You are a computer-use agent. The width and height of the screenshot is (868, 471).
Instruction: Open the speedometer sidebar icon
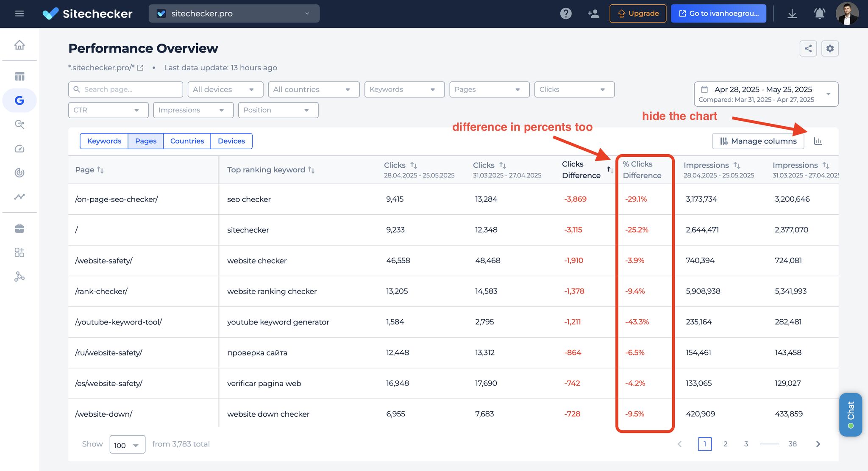pos(19,149)
